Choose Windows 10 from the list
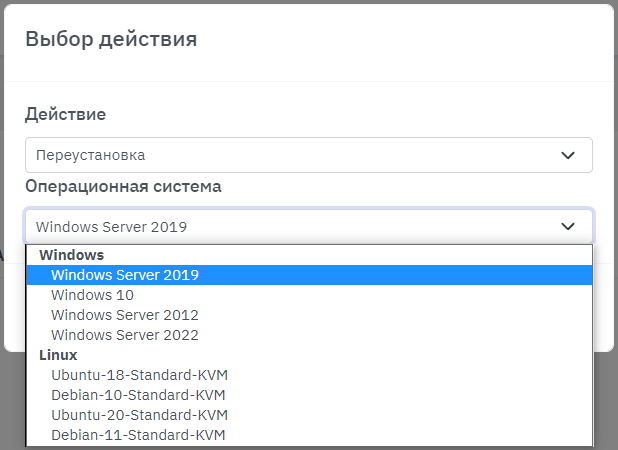 309,295
